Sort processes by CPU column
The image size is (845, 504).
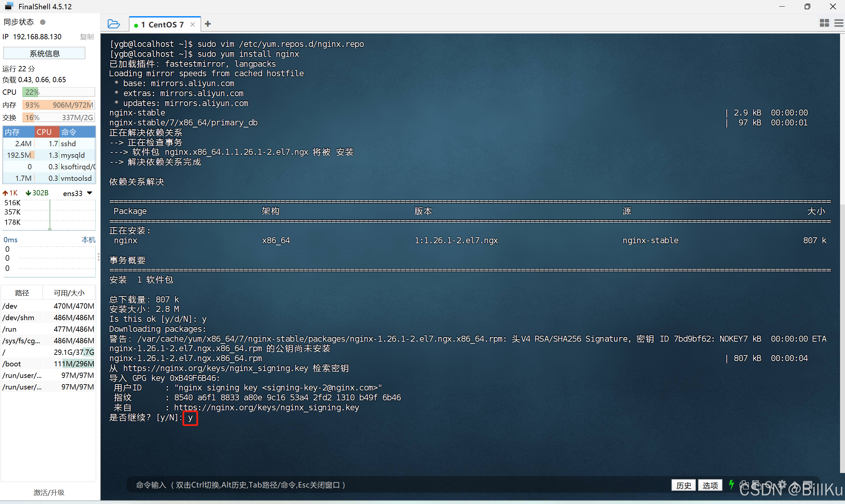coord(47,132)
